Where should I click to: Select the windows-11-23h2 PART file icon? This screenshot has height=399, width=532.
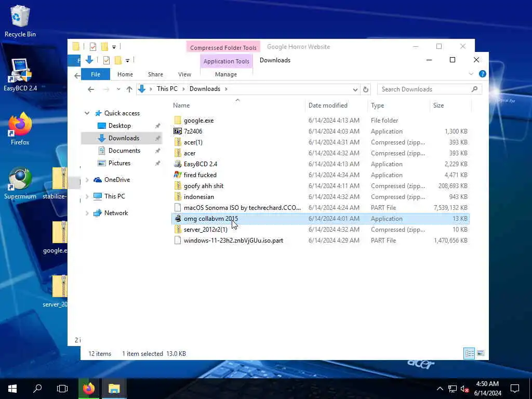[x=178, y=240]
